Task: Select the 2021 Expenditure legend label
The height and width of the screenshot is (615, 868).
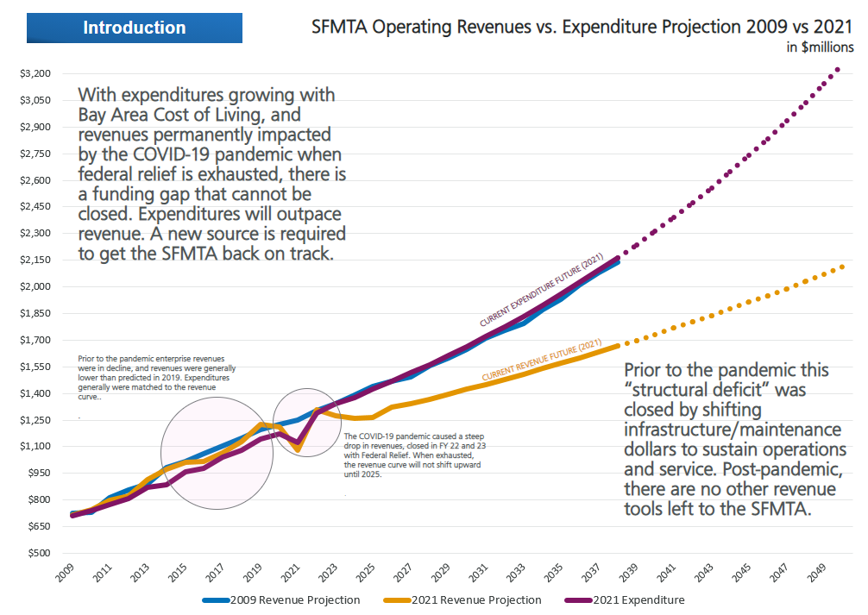Action: coord(638,599)
